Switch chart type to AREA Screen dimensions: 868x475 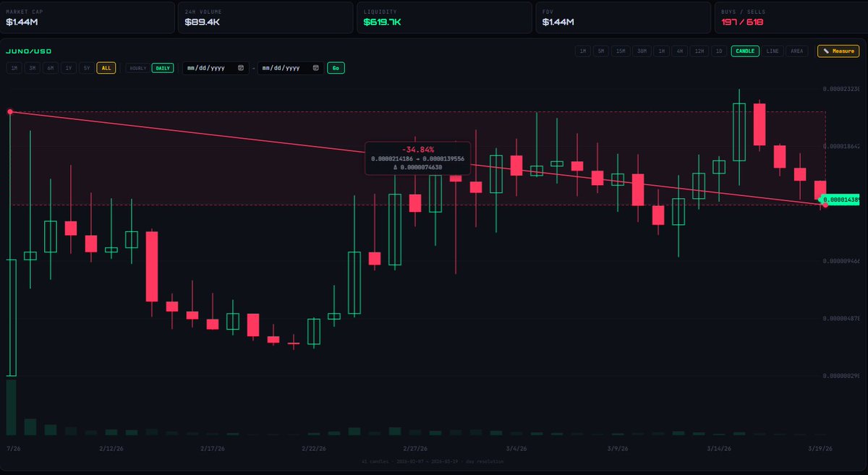pos(796,51)
